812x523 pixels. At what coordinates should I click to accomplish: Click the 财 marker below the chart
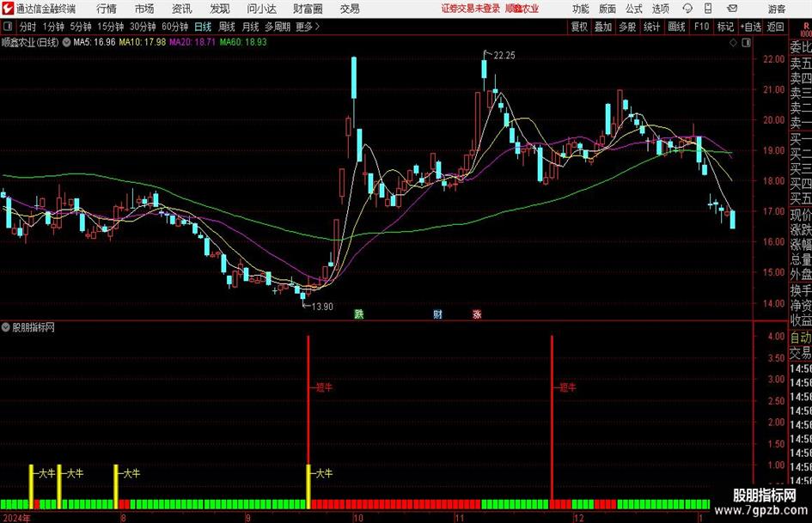point(438,314)
